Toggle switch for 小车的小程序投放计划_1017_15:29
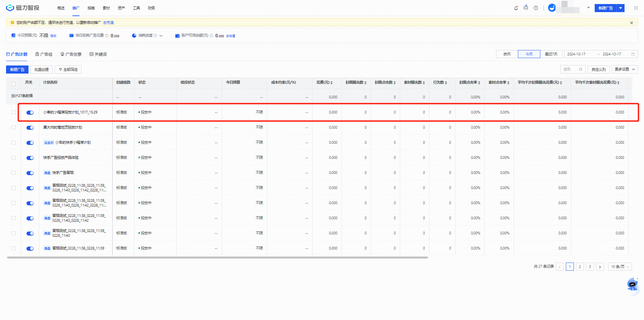Viewport: 644px width, 320px height. click(30, 112)
